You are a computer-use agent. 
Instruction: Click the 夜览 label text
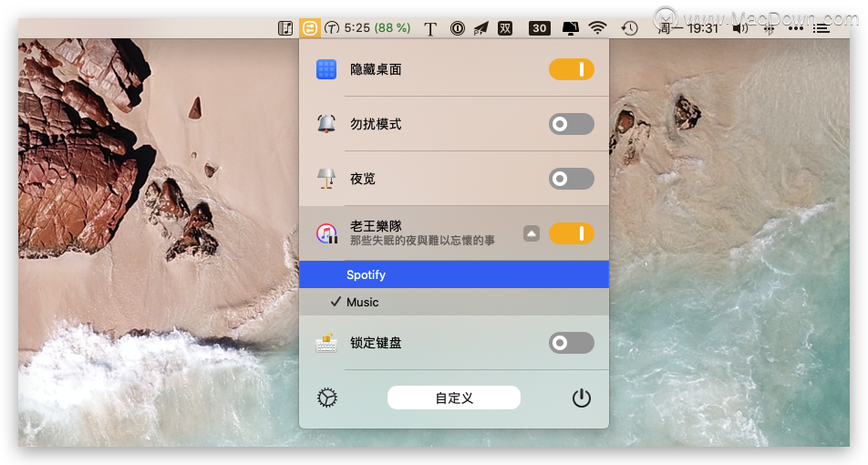[363, 179]
